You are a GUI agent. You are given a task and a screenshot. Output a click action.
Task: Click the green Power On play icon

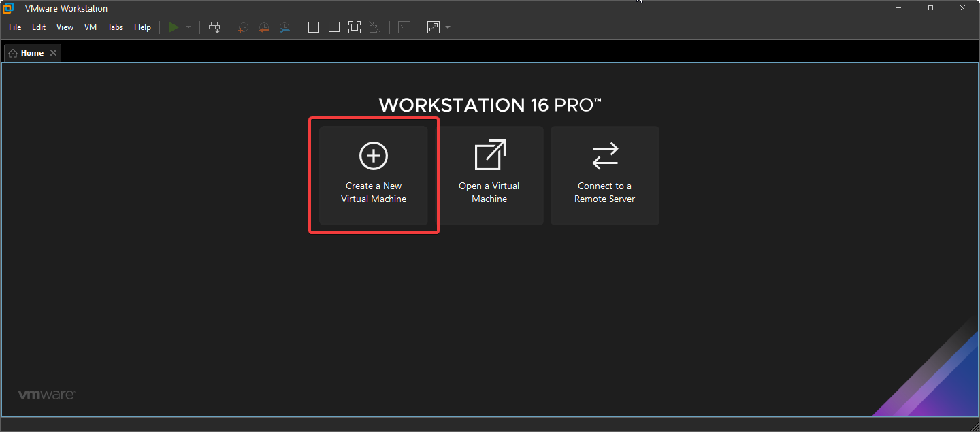click(x=174, y=27)
